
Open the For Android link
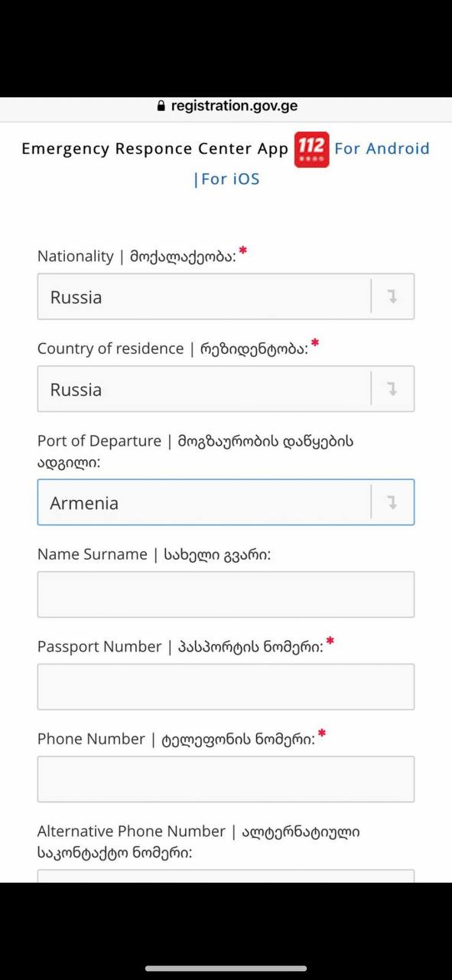click(382, 149)
